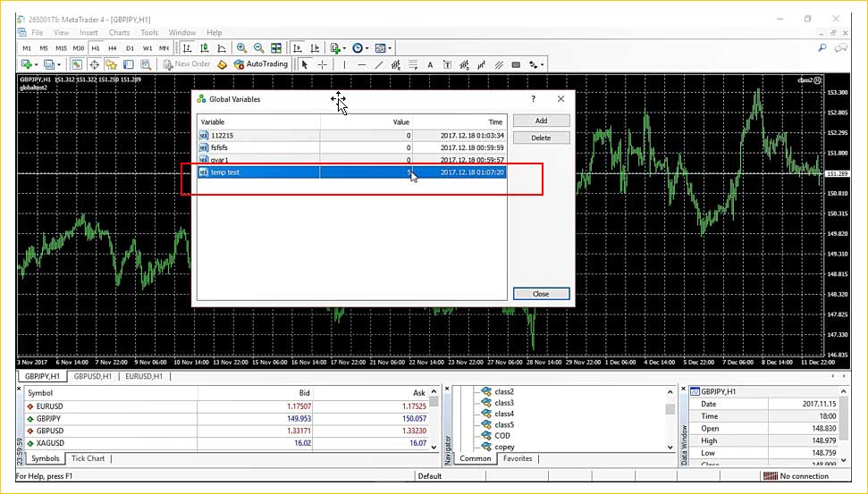The image size is (868, 494).
Task: Open the View menu
Action: (x=62, y=33)
